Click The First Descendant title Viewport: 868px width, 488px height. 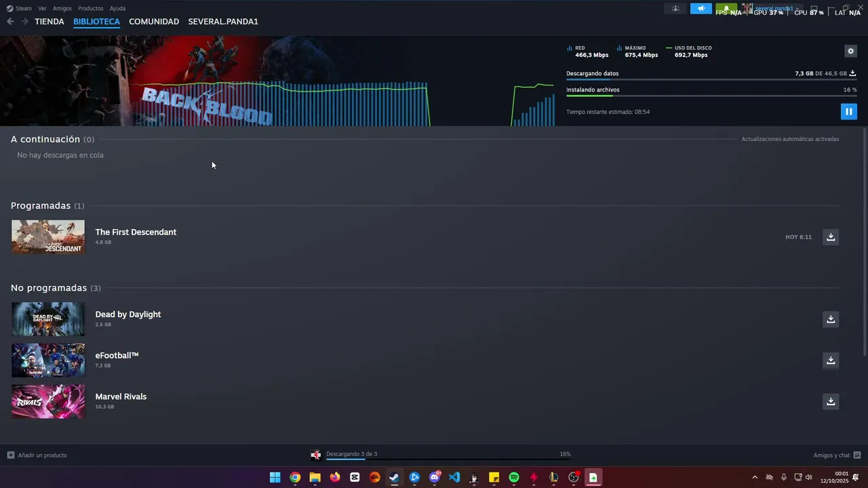pyautogui.click(x=136, y=232)
